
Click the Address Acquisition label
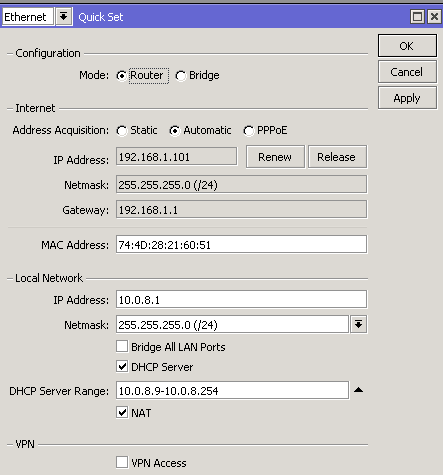(x=61, y=130)
